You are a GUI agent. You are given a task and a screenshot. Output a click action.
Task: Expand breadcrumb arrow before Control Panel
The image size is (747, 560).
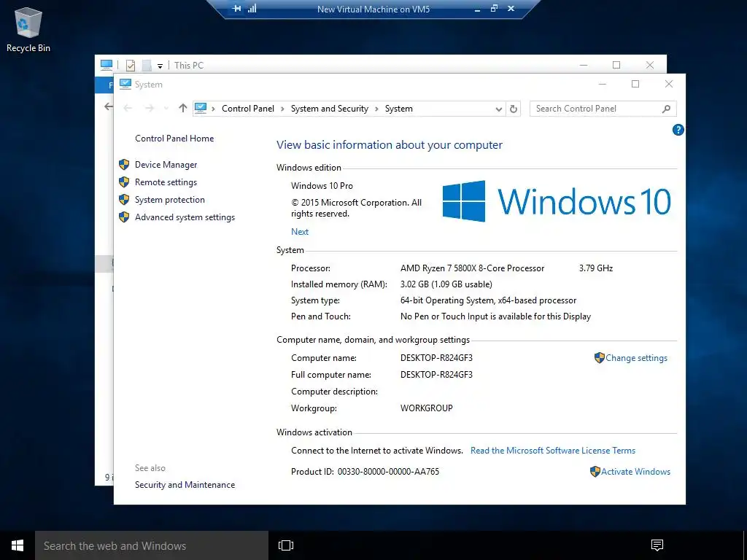click(x=214, y=109)
